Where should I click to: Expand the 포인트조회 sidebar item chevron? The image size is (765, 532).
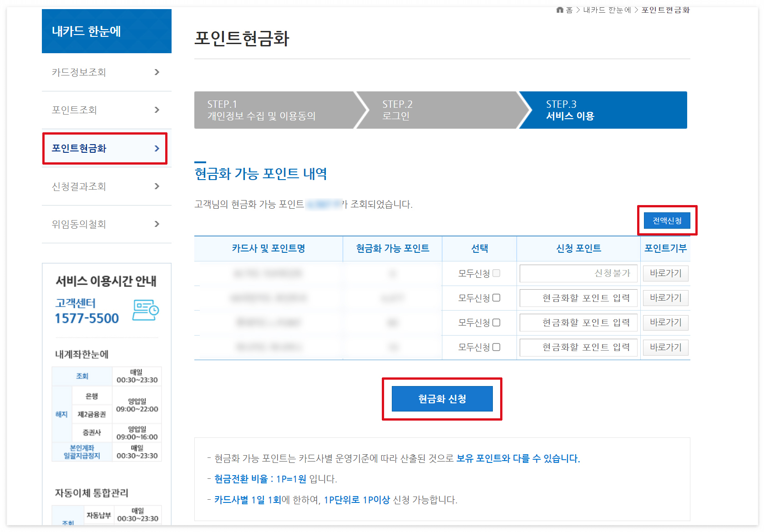tap(157, 110)
